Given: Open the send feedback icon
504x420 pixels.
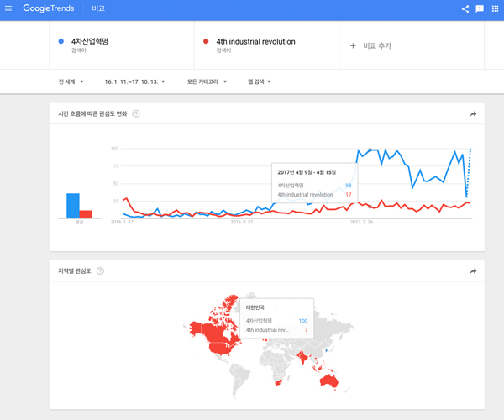Looking at the screenshot, I should [480, 8].
